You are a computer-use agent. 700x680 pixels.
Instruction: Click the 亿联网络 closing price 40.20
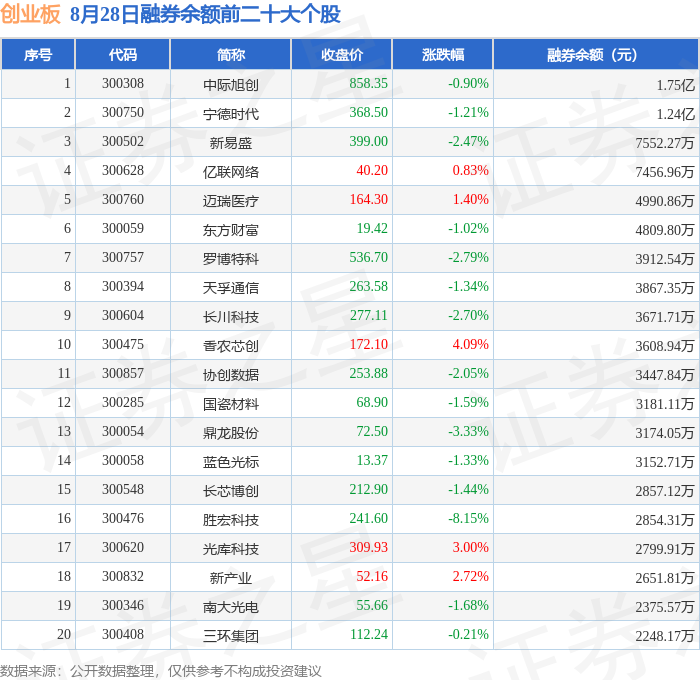pos(372,171)
